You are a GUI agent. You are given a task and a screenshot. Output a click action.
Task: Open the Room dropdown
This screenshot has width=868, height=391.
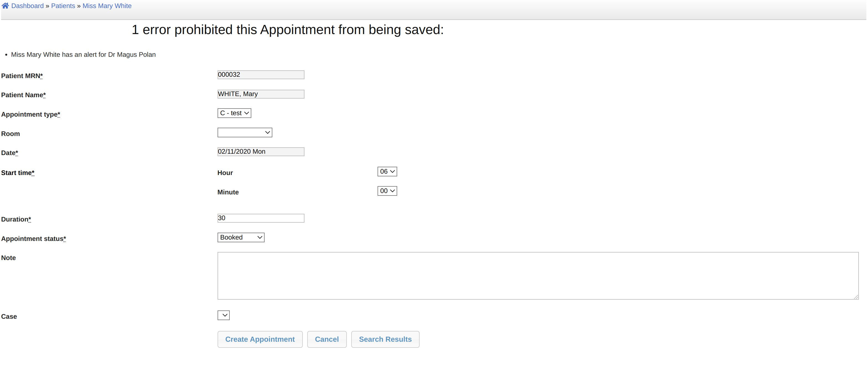click(245, 132)
